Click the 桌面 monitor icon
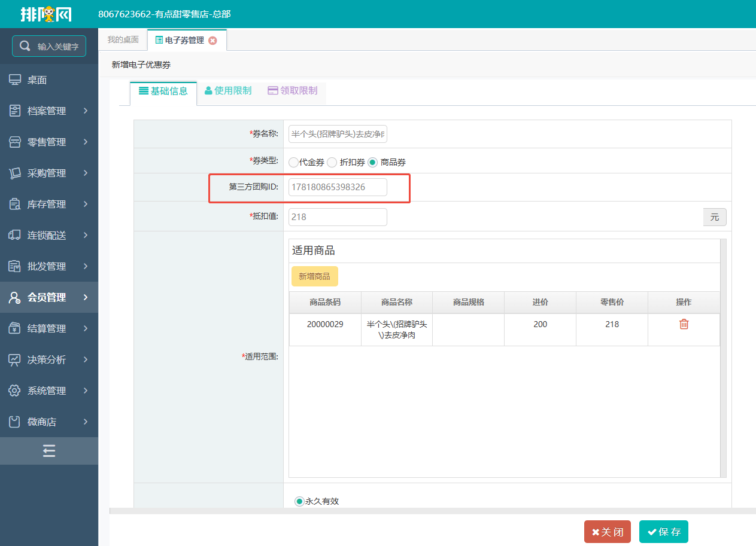The height and width of the screenshot is (546, 756). click(x=15, y=80)
